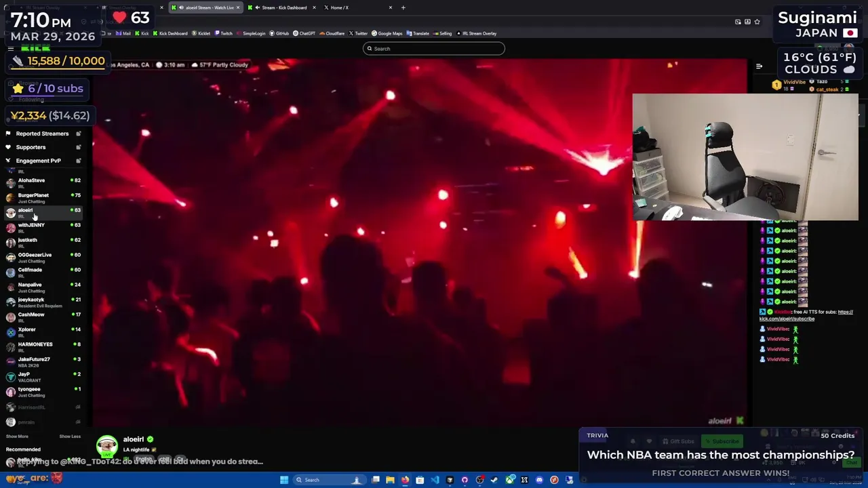The height and width of the screenshot is (488, 868).
Task: Open Task View on the taskbar
Action: 375,480
